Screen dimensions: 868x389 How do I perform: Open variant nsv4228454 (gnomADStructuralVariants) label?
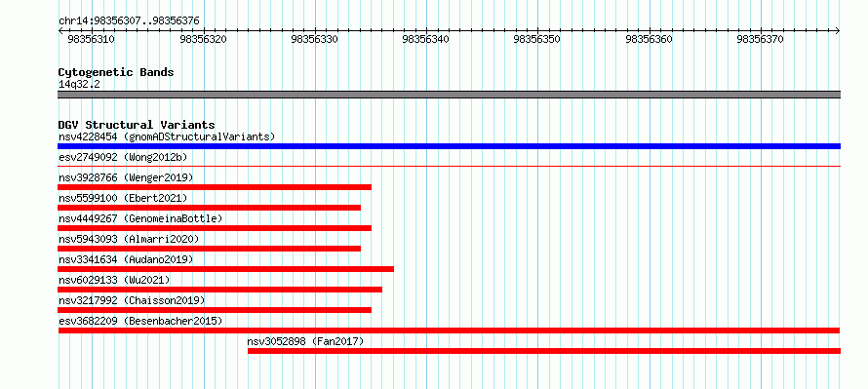click(x=167, y=136)
